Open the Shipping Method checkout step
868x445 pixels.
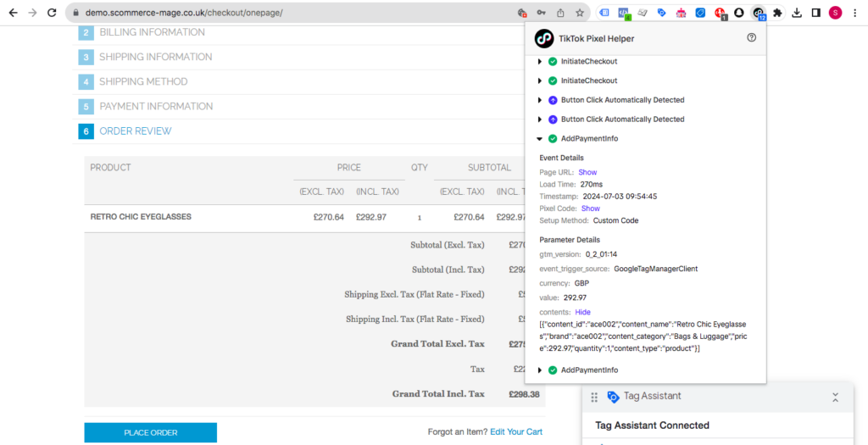click(x=143, y=81)
